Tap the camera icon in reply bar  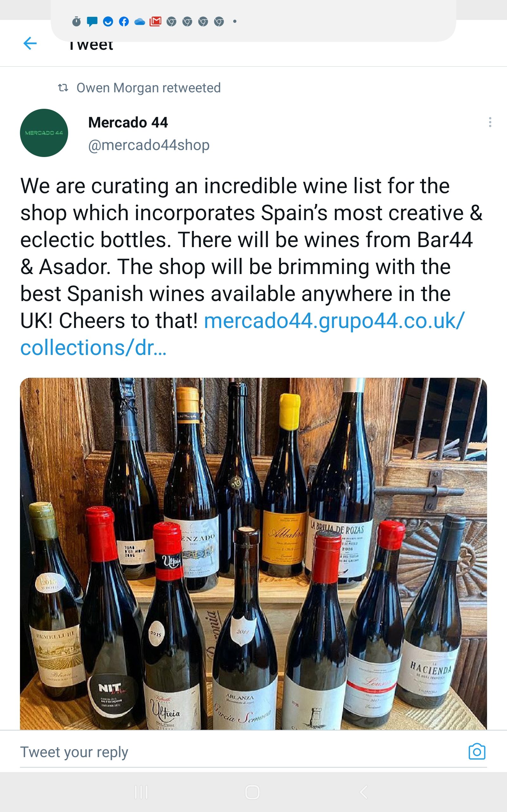tap(477, 752)
